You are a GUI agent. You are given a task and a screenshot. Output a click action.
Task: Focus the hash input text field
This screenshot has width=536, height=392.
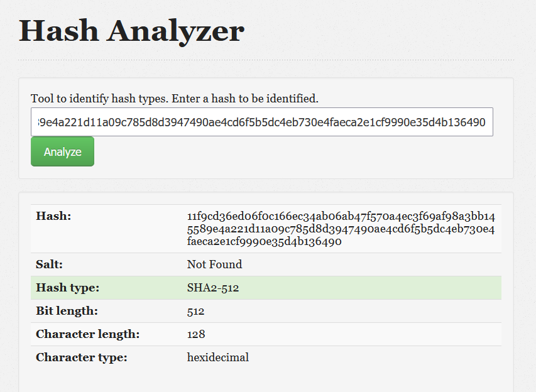click(261, 122)
